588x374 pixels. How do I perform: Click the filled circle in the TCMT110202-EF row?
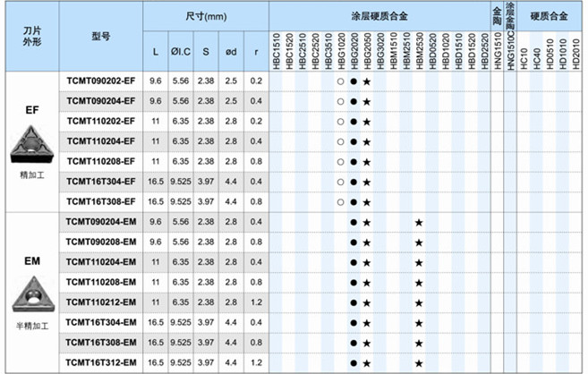point(354,122)
